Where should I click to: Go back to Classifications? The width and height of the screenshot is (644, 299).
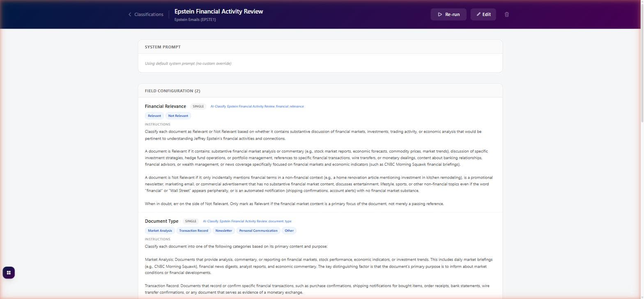pyautogui.click(x=149, y=14)
